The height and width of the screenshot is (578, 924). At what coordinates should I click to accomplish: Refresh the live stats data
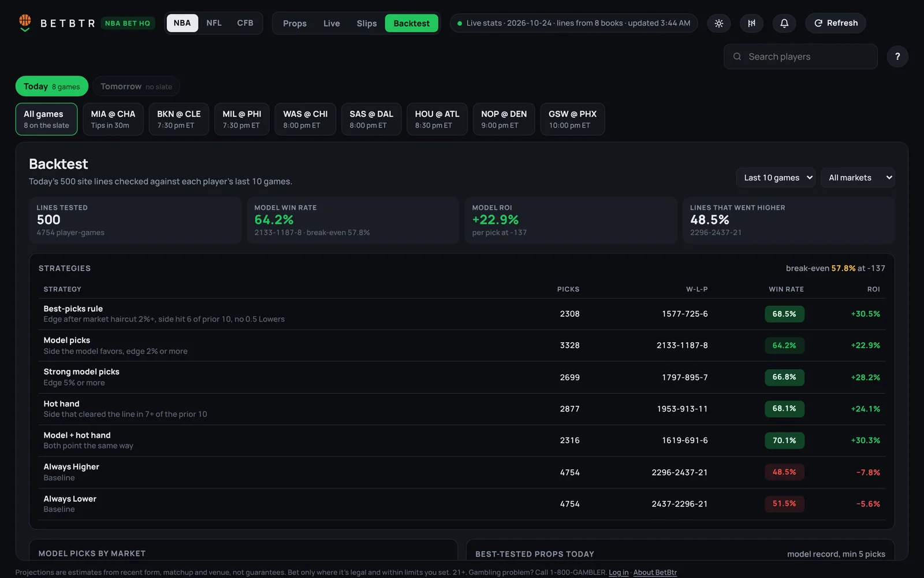pyautogui.click(x=836, y=23)
